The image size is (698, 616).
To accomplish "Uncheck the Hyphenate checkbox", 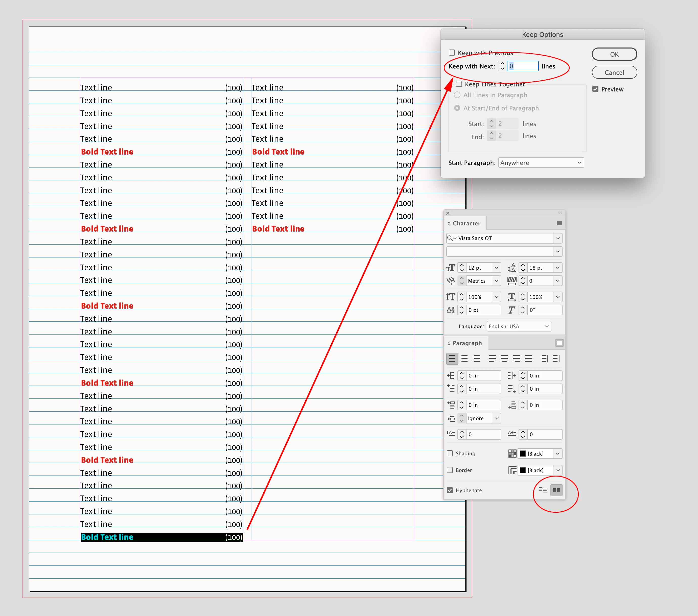I will [450, 490].
